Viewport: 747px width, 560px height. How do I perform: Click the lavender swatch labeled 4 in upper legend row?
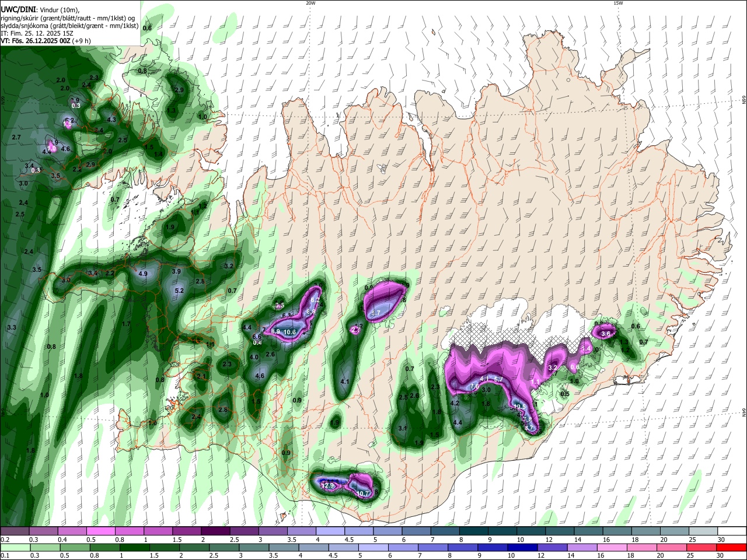(330, 531)
